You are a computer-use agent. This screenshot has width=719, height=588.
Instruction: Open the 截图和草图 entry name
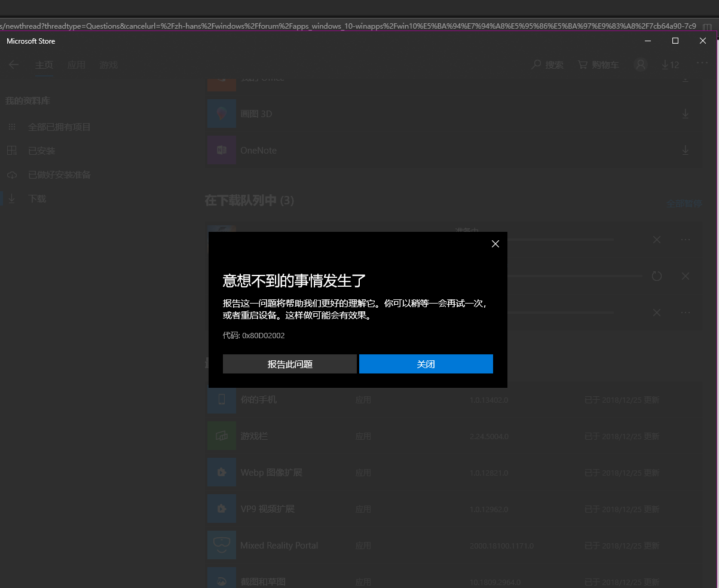coord(263,582)
